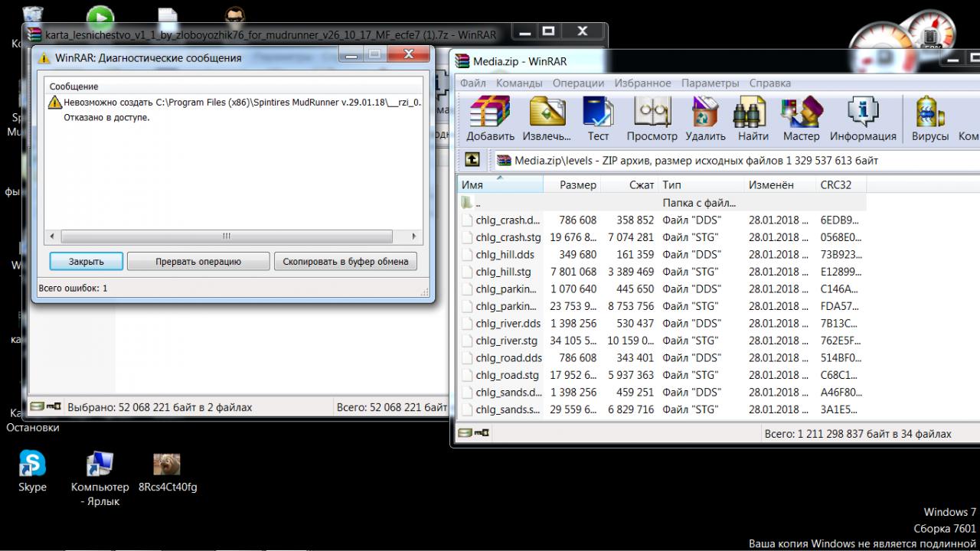Select the chlg_hill.stg file
The height and width of the screenshot is (551, 980).
click(x=662, y=272)
